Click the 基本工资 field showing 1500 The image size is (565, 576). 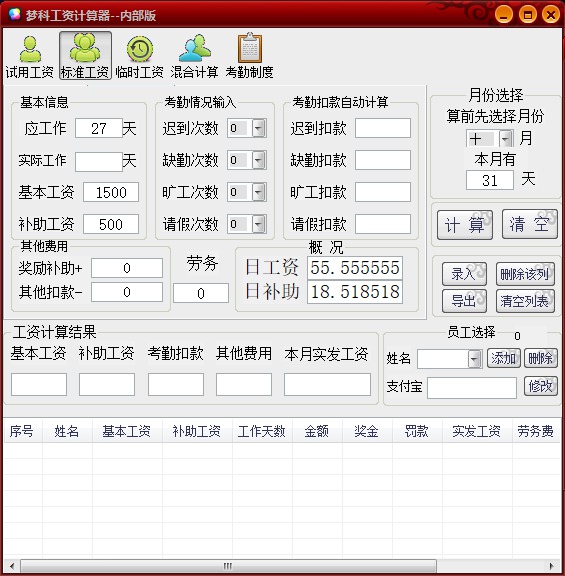click(111, 192)
